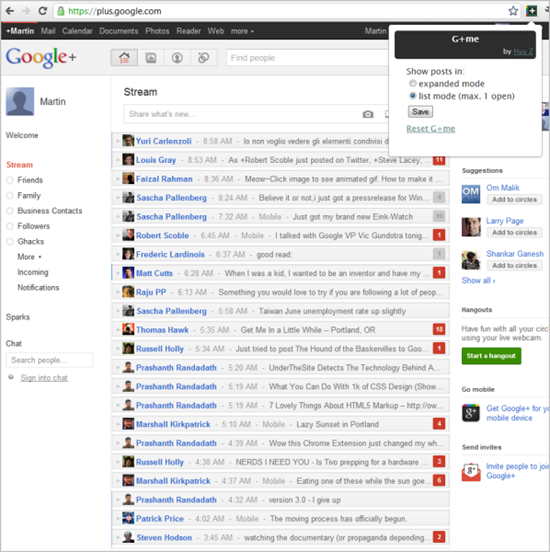Image resolution: width=550 pixels, height=552 pixels.
Task: Click comment count badge on Matt Cutts post
Action: (x=439, y=273)
